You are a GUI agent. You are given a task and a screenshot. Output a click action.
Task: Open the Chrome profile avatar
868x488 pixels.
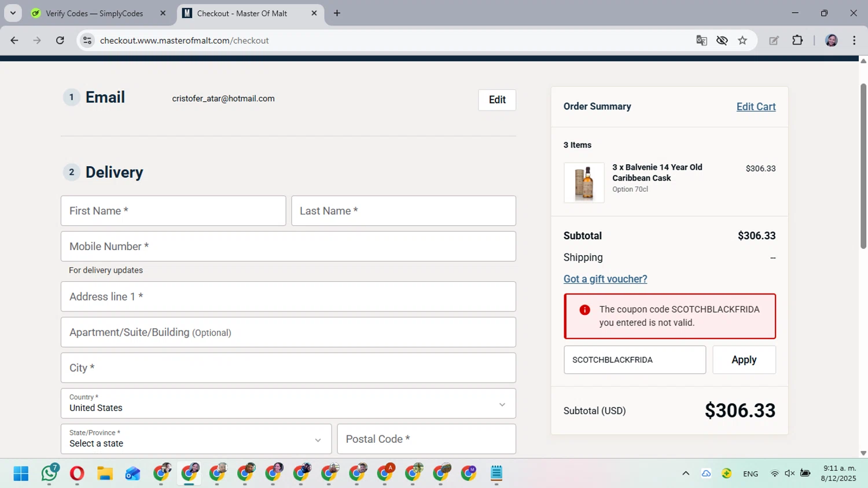click(832, 41)
